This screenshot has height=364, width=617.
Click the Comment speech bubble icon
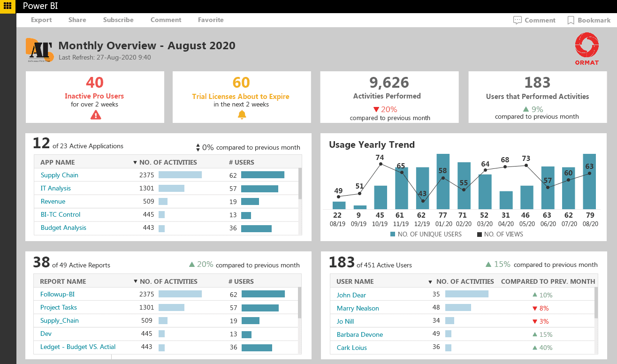tap(518, 20)
